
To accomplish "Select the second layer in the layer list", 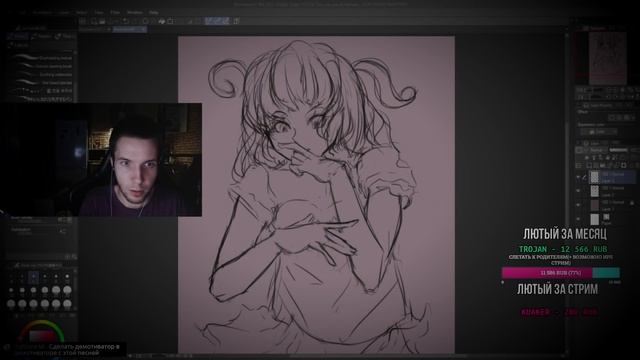I will click(612, 191).
